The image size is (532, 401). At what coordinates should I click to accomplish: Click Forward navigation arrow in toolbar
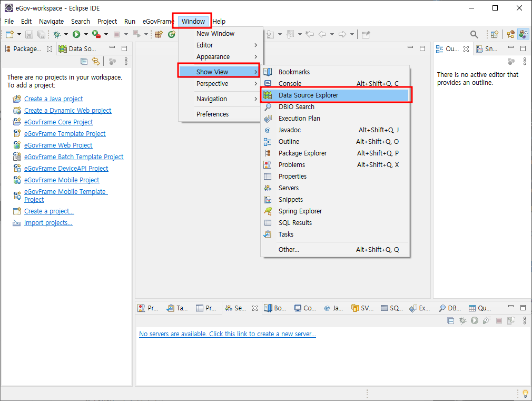point(342,34)
